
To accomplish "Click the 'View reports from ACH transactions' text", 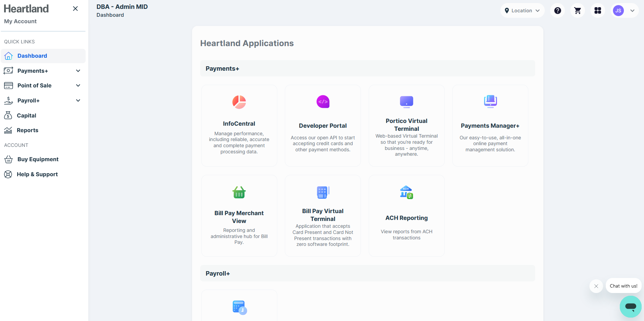I will [x=407, y=235].
